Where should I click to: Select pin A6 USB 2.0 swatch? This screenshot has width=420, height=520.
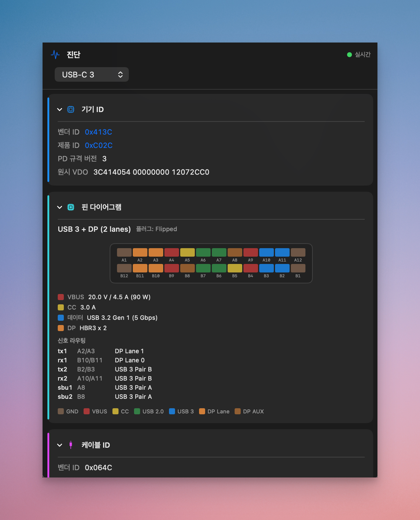(x=203, y=252)
